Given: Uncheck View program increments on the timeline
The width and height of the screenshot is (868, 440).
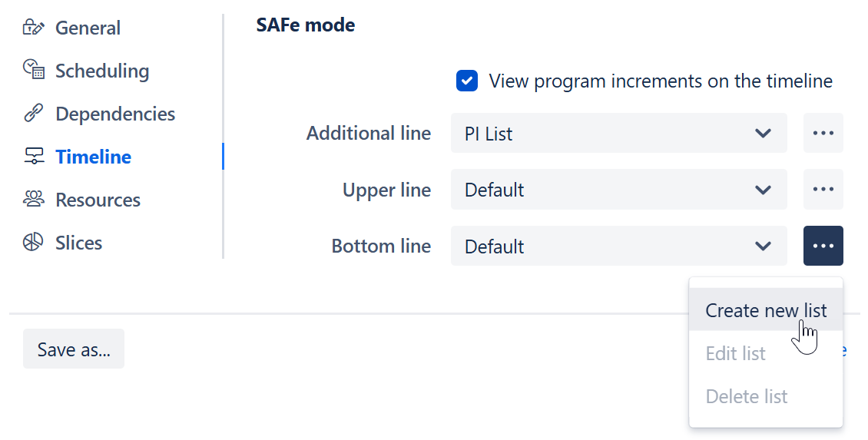Looking at the screenshot, I should pos(467,81).
